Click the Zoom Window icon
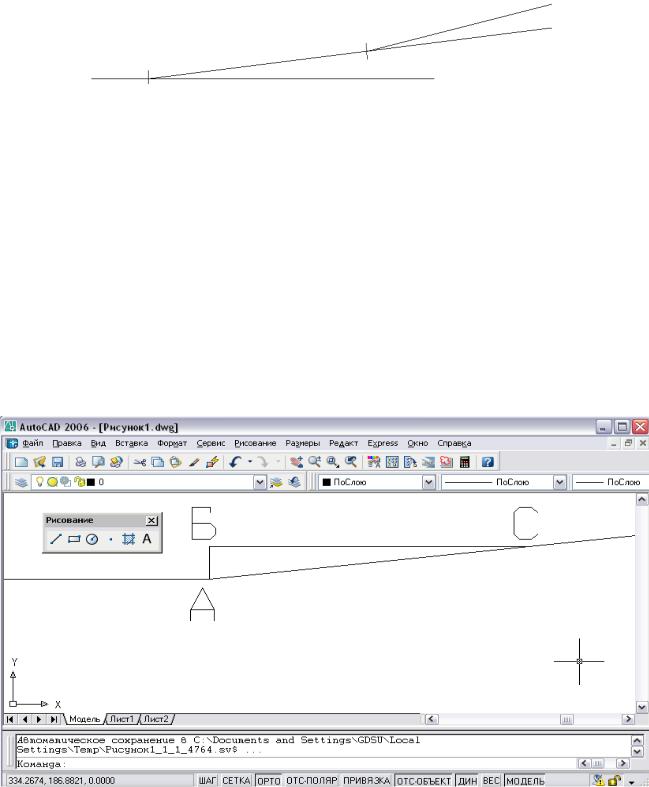The image size is (649, 787). pos(332,462)
